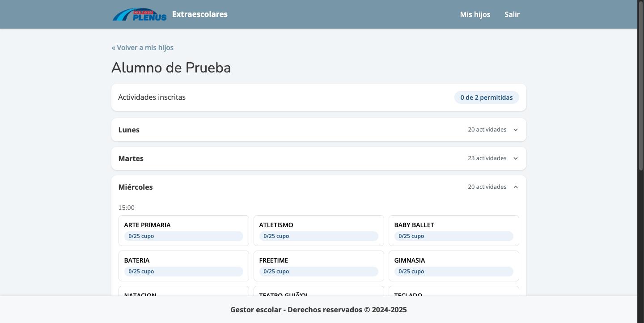The image size is (644, 323).
Task: Select the ATLETISMO activity card
Action: (x=319, y=231)
